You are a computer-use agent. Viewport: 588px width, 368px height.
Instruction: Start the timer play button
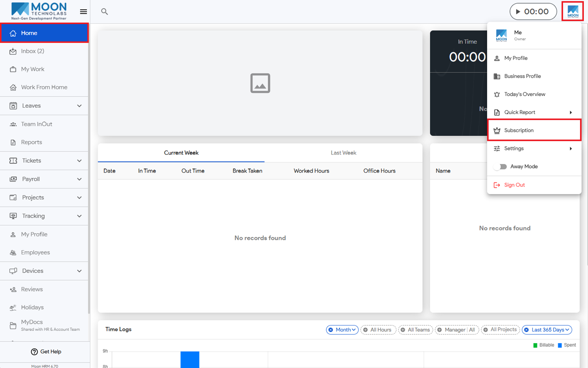(518, 11)
